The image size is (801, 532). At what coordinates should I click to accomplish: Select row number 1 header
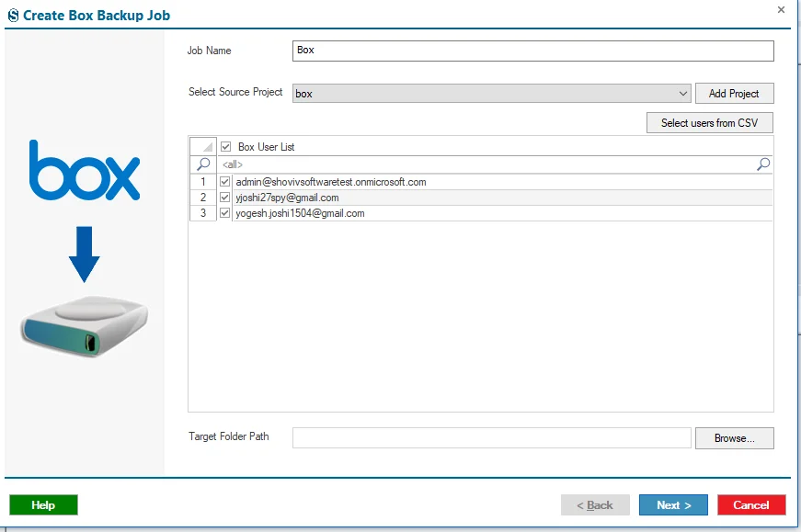(203, 182)
